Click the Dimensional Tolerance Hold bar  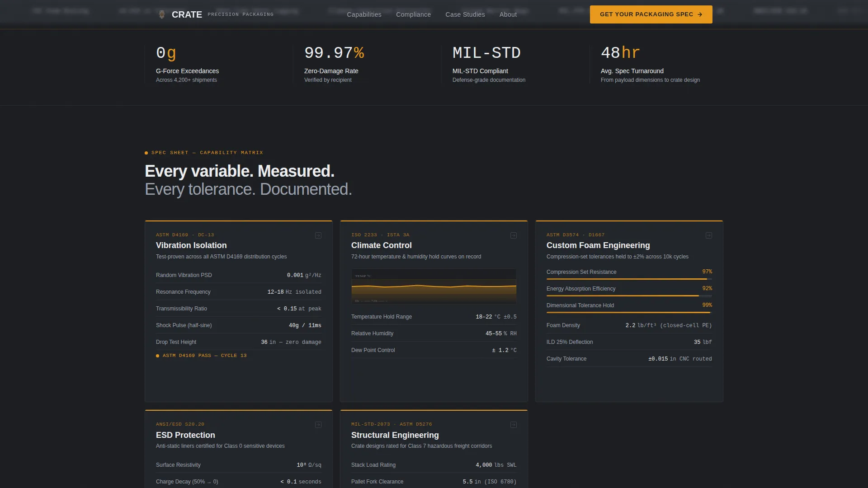pyautogui.click(x=629, y=313)
